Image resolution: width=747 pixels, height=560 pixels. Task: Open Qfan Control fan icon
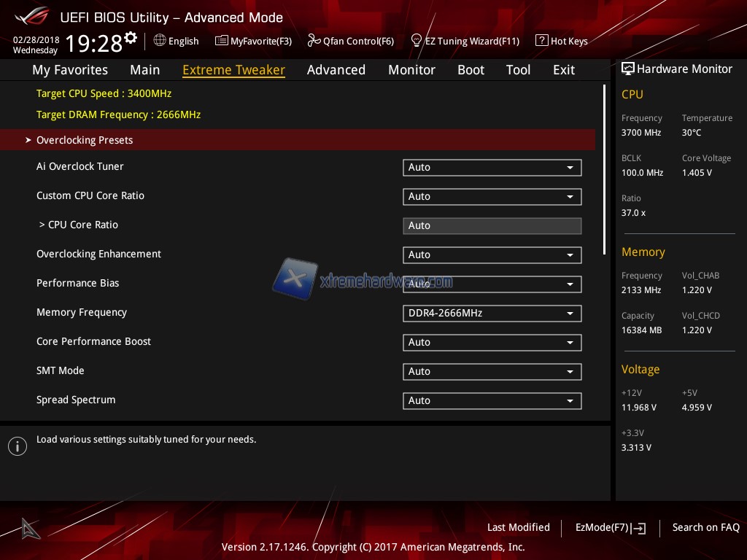point(314,41)
